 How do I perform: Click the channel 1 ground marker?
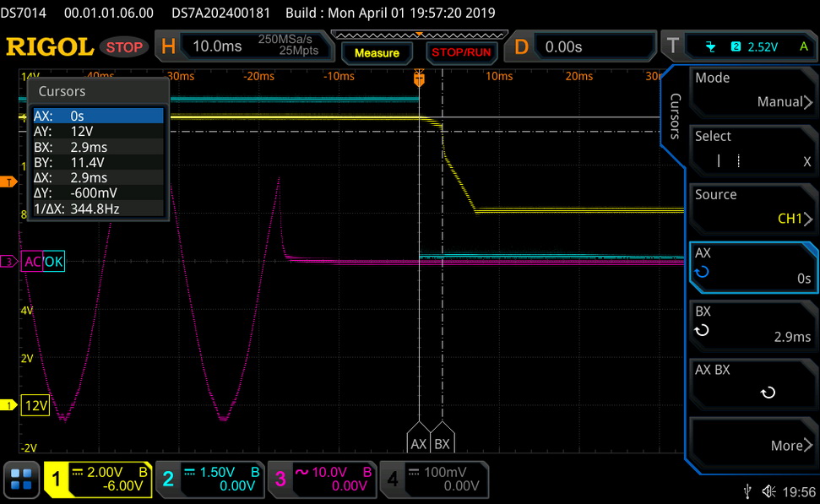click(x=8, y=405)
